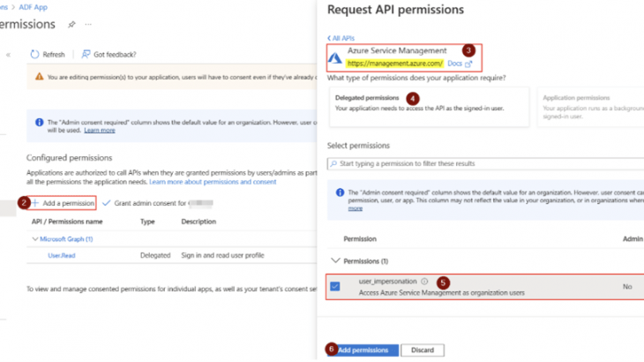Click the Permission column header in panel

click(x=360, y=238)
